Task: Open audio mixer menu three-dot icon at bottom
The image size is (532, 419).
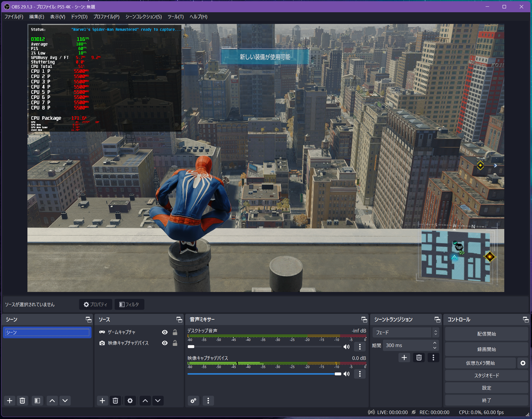Action: point(208,401)
